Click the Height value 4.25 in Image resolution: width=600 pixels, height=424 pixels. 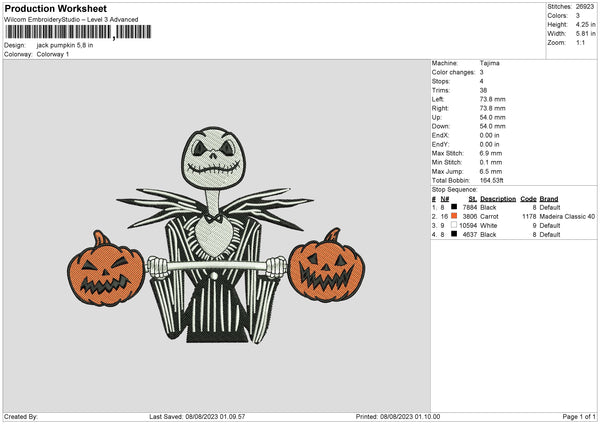click(585, 24)
